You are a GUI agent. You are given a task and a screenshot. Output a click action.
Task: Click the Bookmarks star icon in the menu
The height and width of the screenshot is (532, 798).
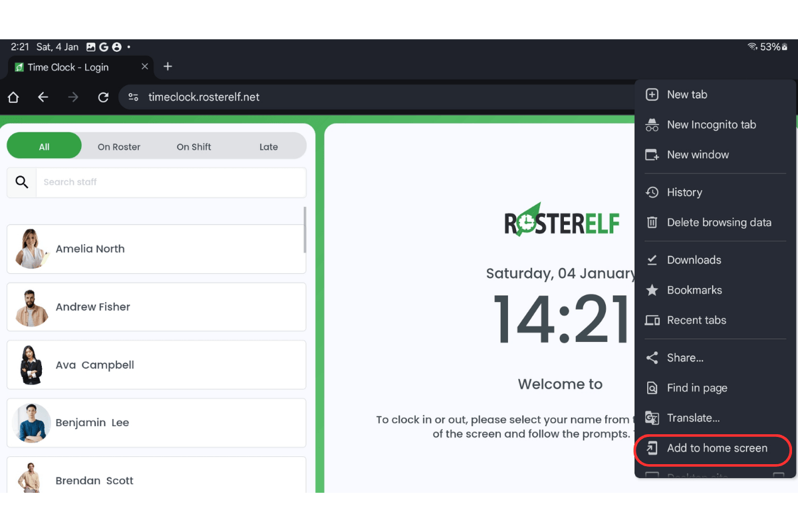[651, 290]
